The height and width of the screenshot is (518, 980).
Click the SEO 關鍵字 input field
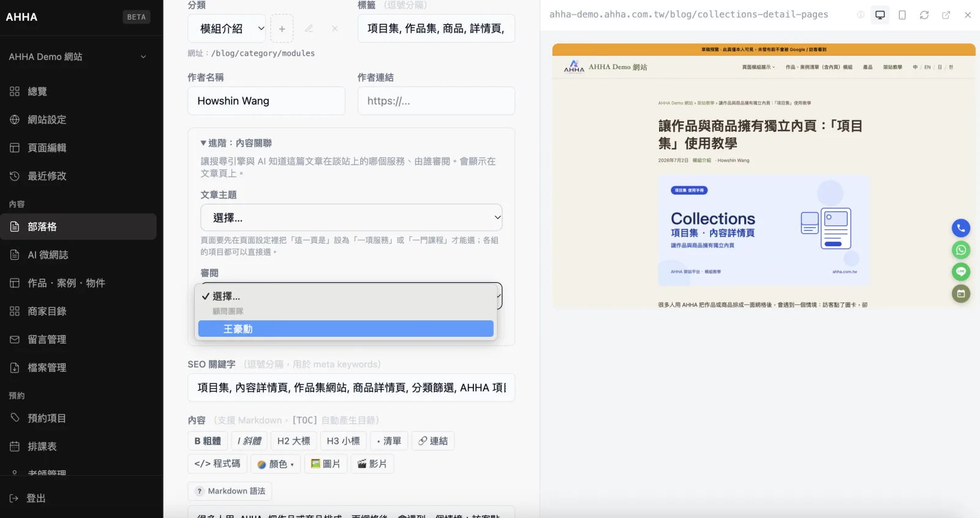coord(351,388)
